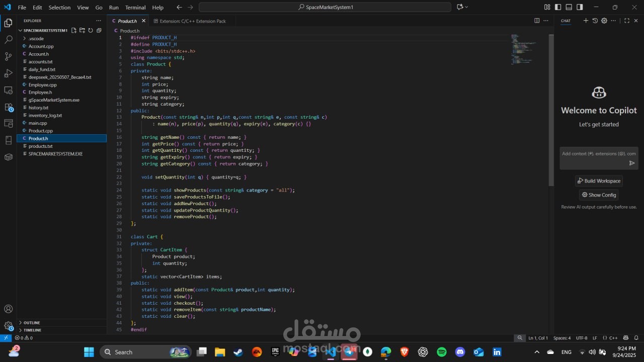Open the Search view in activity bar
This screenshot has width=644, height=362.
point(8,39)
